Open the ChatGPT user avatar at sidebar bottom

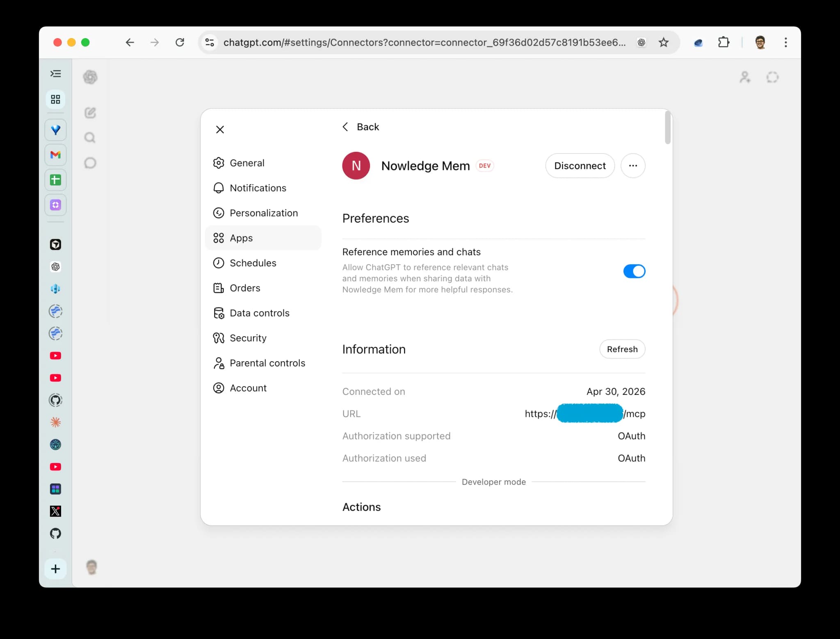point(91,568)
